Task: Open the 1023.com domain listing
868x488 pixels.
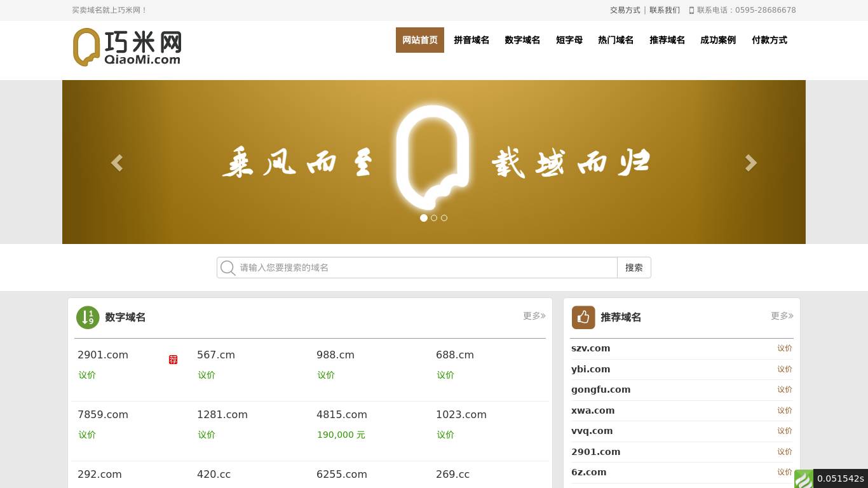Action: [x=461, y=414]
